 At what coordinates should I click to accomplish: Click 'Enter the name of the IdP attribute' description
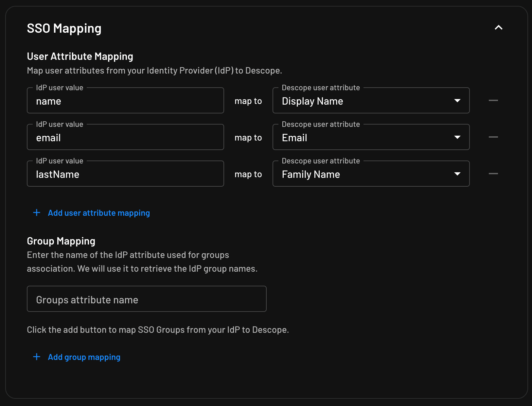pos(142,262)
